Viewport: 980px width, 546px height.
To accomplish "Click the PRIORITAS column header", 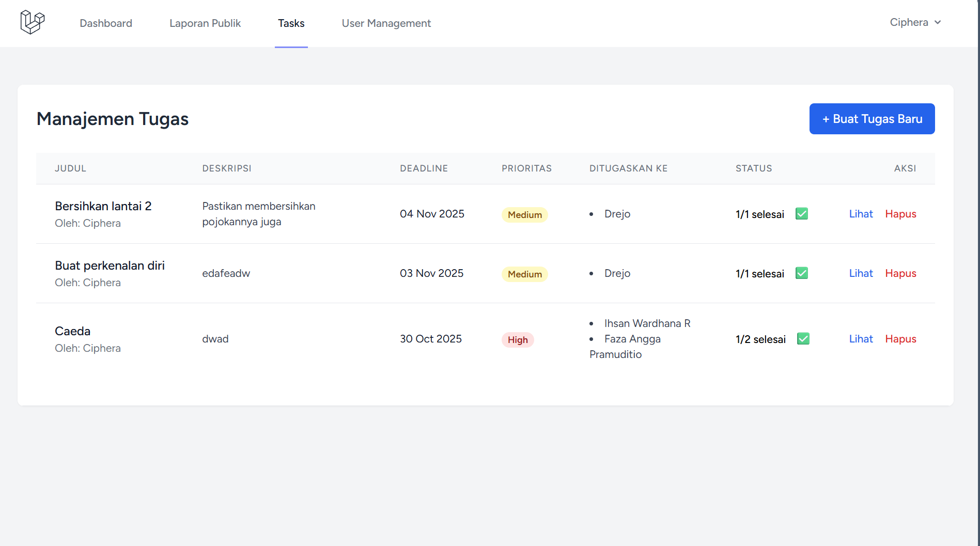I will tap(527, 168).
